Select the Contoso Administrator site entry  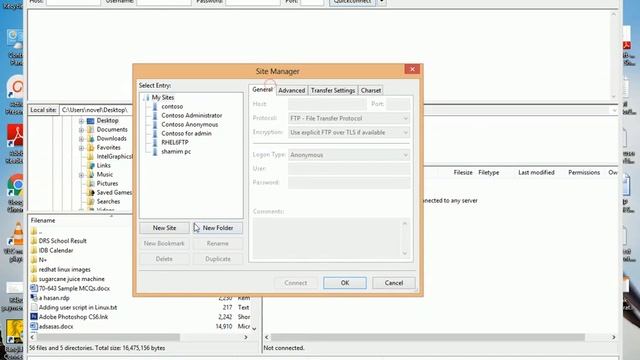[x=191, y=116]
